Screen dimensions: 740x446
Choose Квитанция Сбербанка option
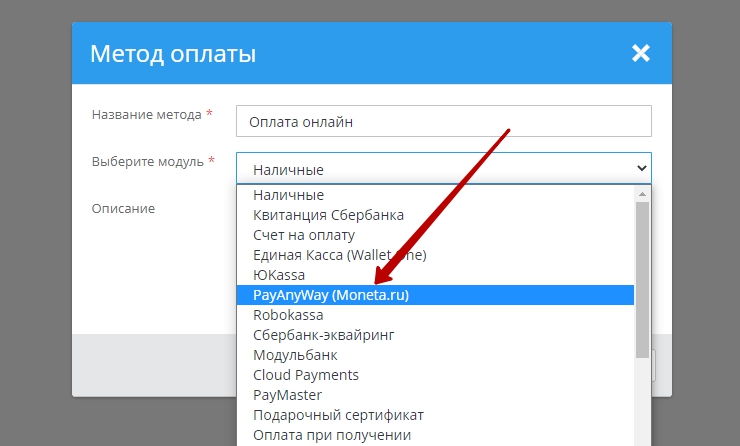329,215
